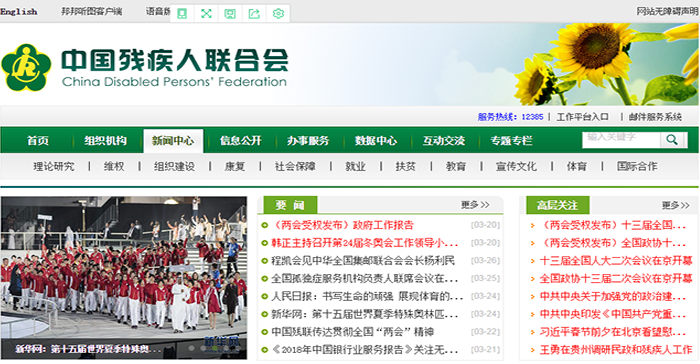Click the fullscreen expand arrows icon
Screen dimensions: 700x364
tap(206, 13)
